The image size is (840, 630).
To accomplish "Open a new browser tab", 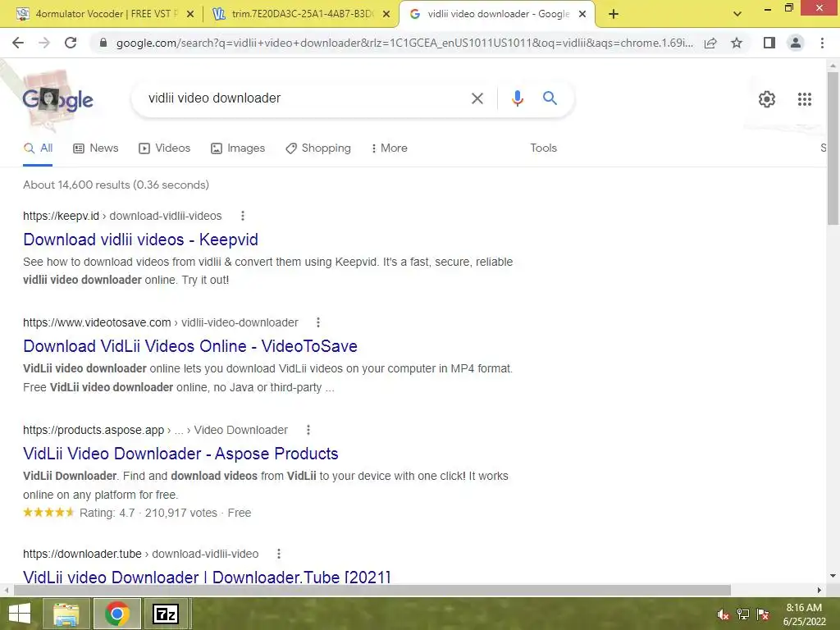I will 614,15.
